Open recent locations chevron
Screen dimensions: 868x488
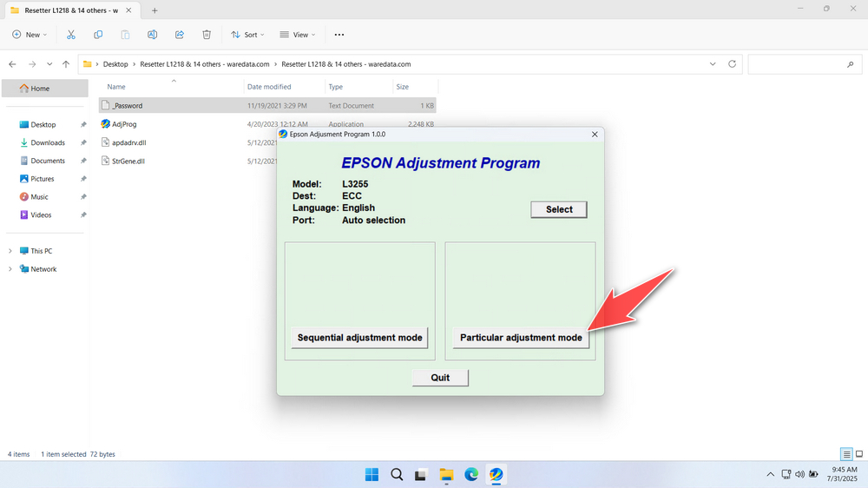pyautogui.click(x=49, y=64)
